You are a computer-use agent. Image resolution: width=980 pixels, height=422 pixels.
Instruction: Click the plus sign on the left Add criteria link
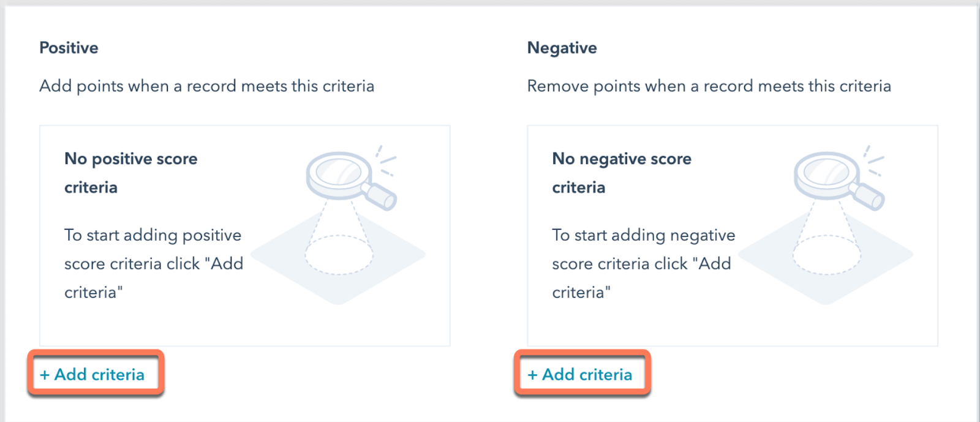point(45,374)
